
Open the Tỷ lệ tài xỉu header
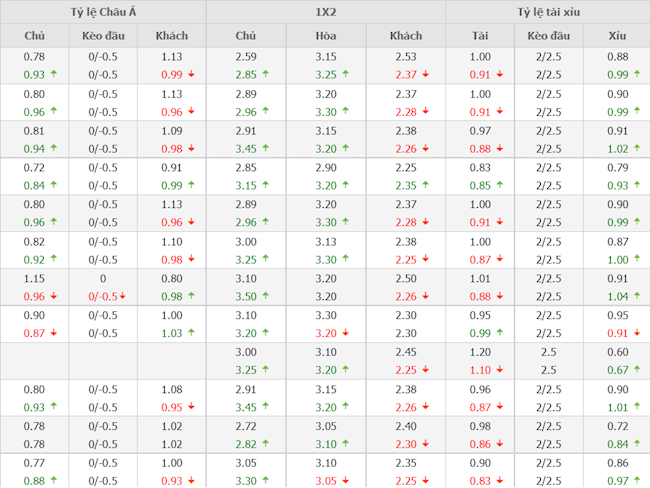point(548,12)
